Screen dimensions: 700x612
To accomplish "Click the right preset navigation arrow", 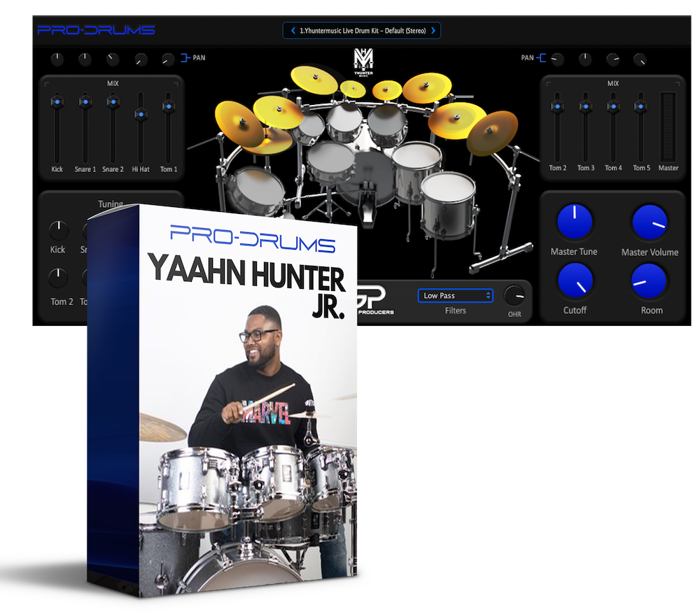I will point(433,30).
